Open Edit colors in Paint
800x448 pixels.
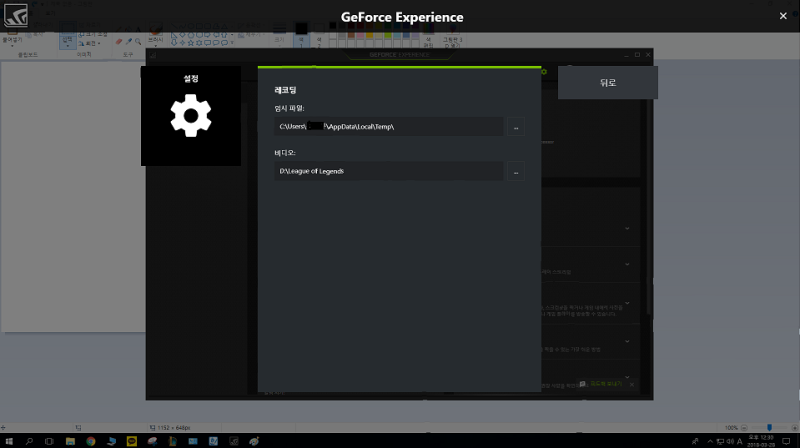click(x=428, y=36)
